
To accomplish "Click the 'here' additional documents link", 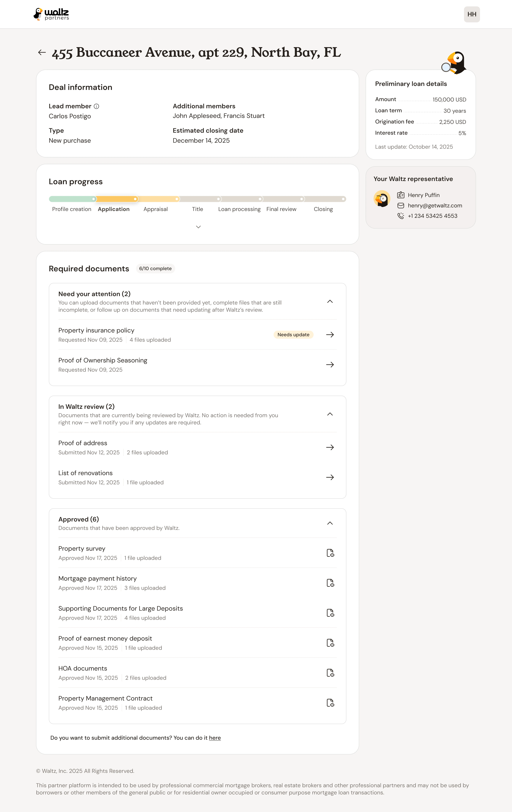I will pos(215,738).
